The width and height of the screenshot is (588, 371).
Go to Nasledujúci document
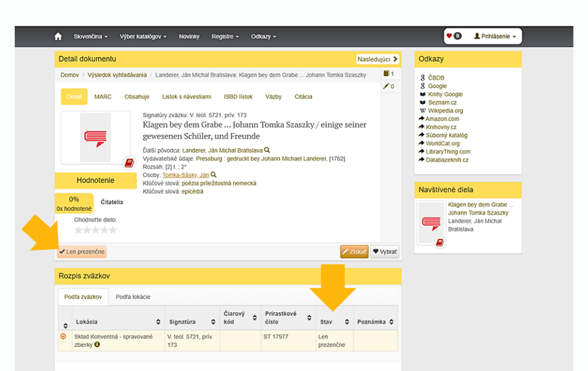tap(377, 59)
